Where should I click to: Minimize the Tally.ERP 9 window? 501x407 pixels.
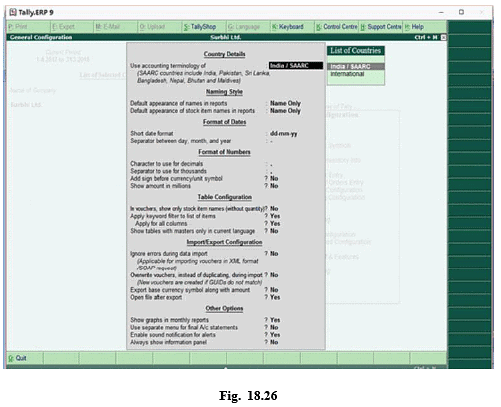(441, 12)
